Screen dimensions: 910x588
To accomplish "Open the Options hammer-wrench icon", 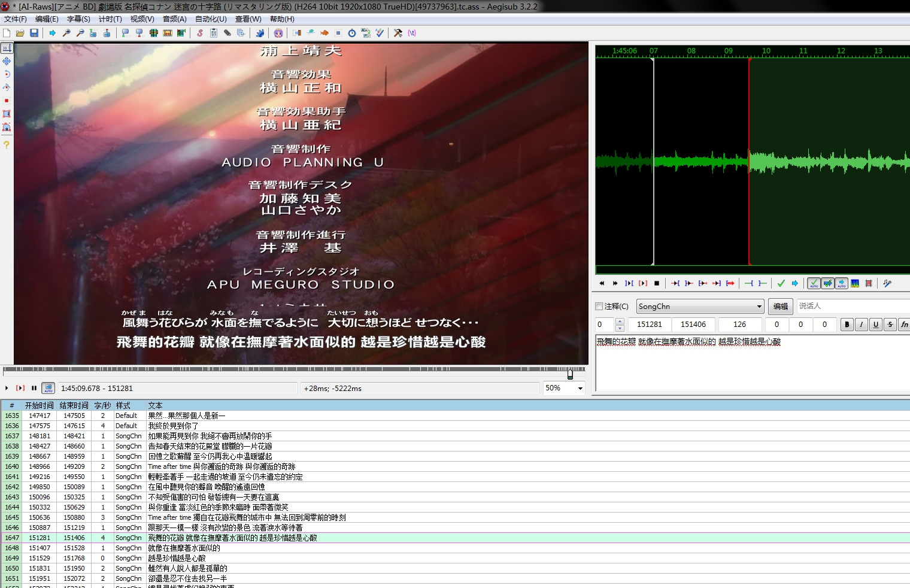I will pyautogui.click(x=398, y=33).
